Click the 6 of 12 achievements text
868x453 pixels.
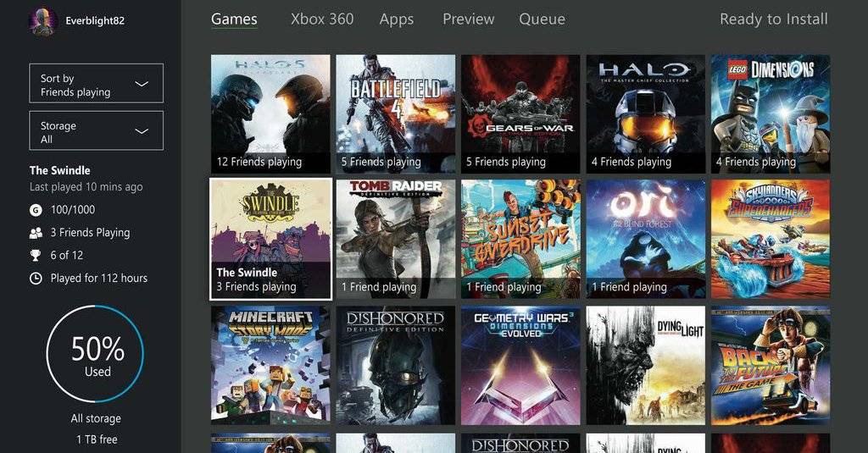(x=66, y=256)
